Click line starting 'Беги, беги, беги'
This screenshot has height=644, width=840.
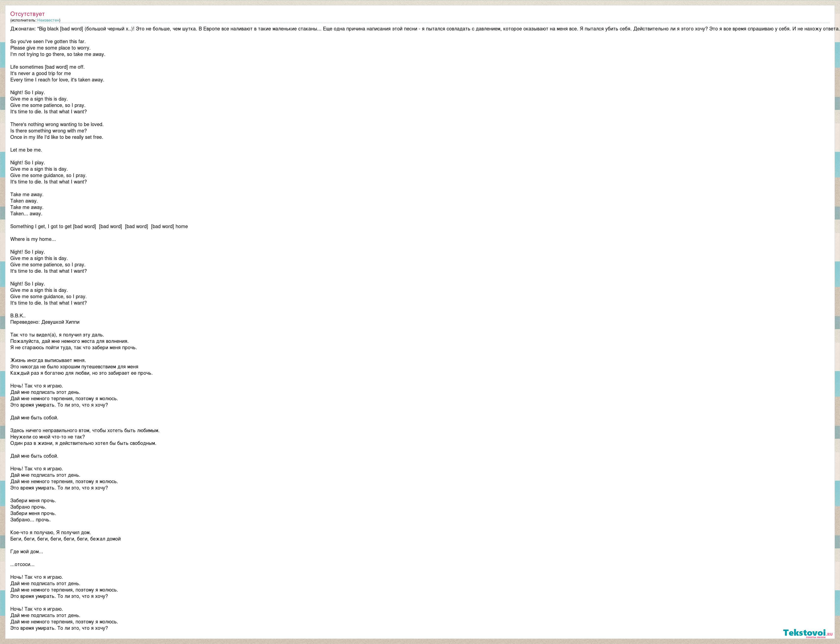coord(65,539)
